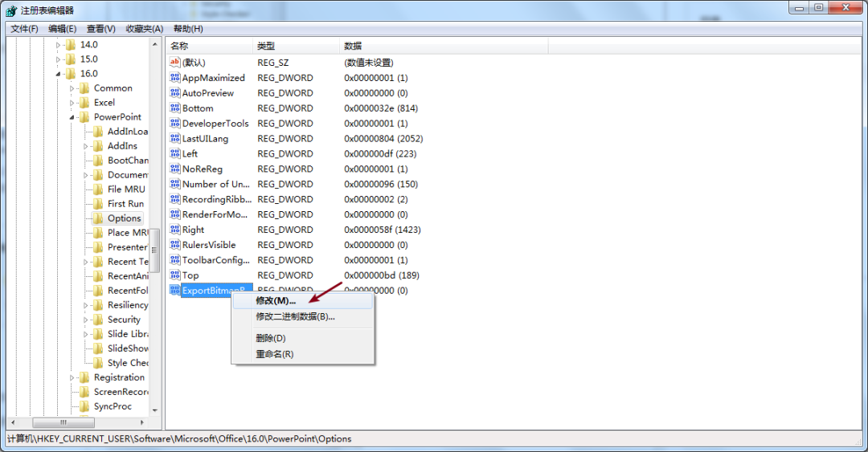Viewport: 868px width, 452px height.
Task: Select the RecordingRibb... value name
Action: (x=216, y=199)
